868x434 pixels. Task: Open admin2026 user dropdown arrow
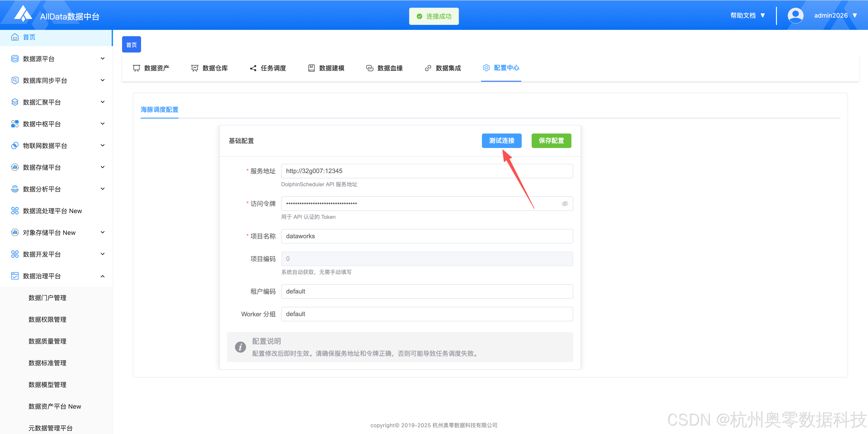click(x=855, y=16)
